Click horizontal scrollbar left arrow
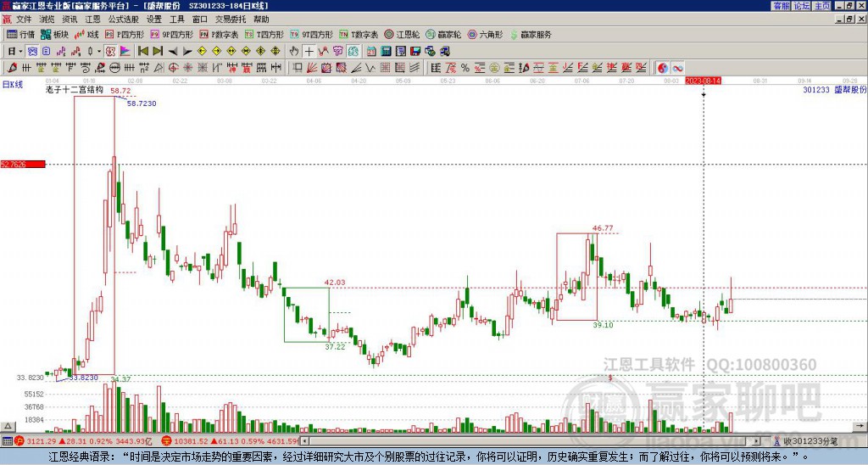868x465 pixels. [304, 441]
